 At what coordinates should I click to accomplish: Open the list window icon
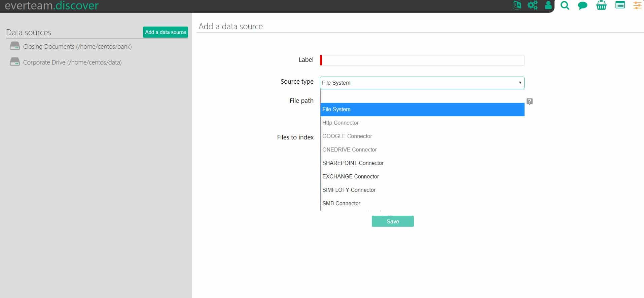click(x=620, y=5)
